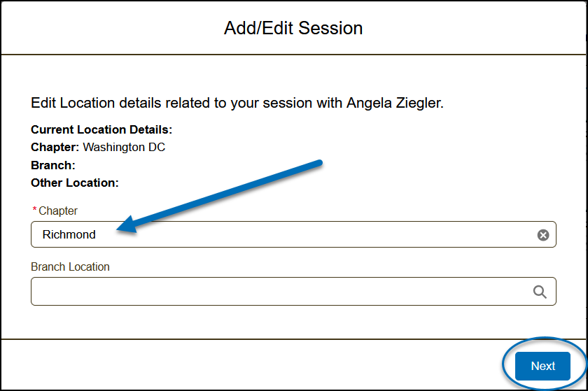
Task: Click the "Chapter" field label above Richmond
Action: (58, 211)
